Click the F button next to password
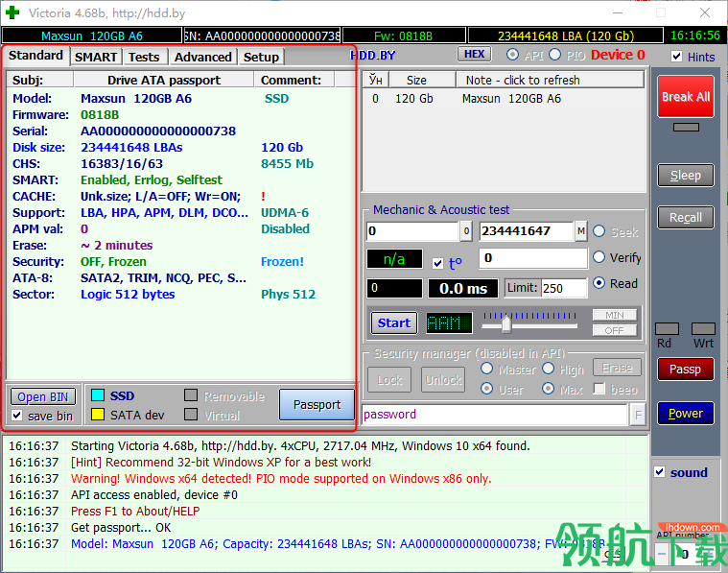The height and width of the screenshot is (573, 728). [x=638, y=415]
